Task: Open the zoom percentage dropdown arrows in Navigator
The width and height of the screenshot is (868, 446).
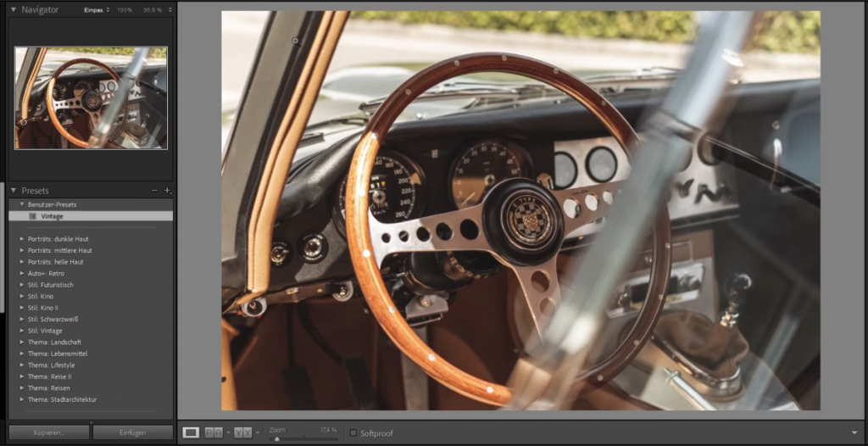Action: 170,10
